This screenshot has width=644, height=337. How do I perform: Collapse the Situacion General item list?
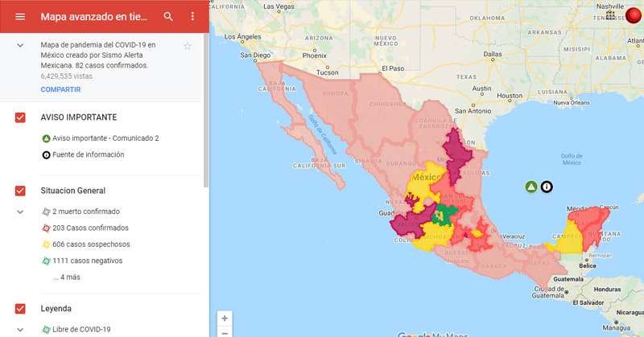20,212
